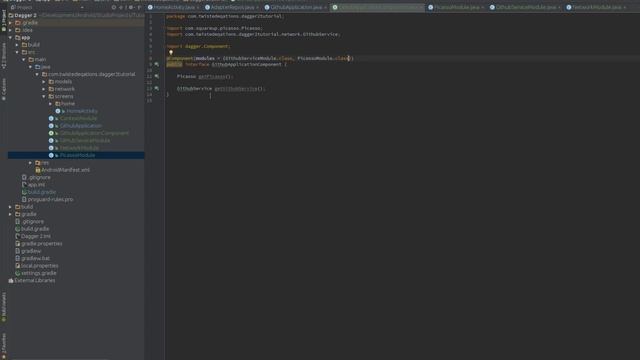Click the gutter icon beside the Picasso getter line
Screen dimensions: 640x360
tap(156, 76)
